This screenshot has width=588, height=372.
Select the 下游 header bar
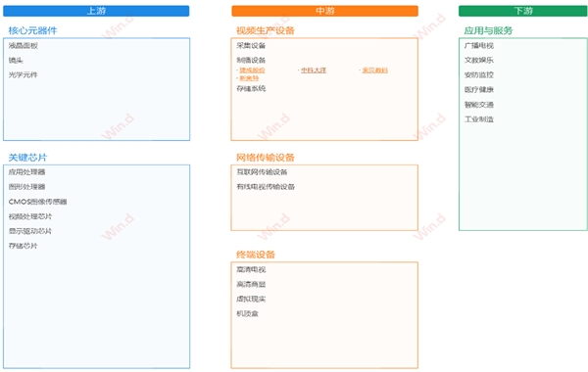click(x=523, y=11)
